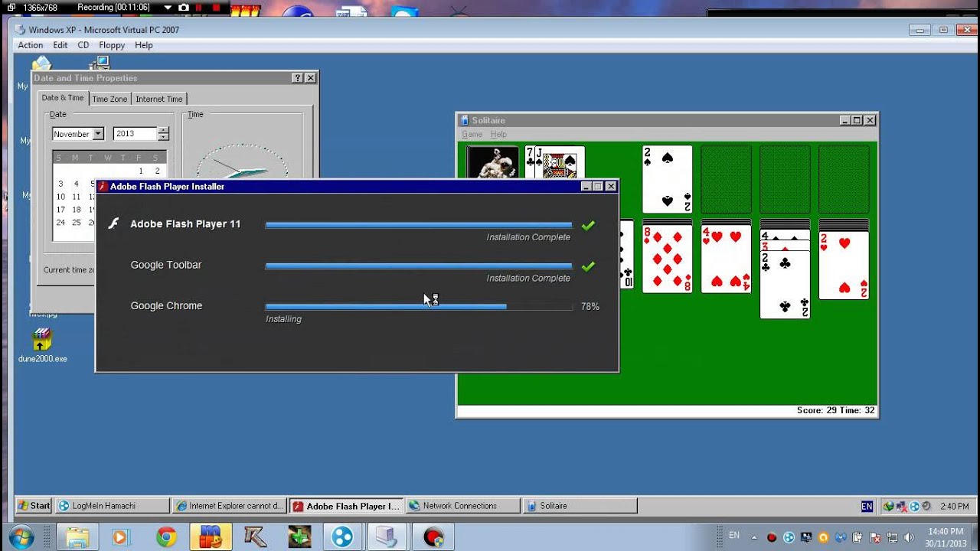Click the K game icon in the taskbar

click(x=255, y=537)
